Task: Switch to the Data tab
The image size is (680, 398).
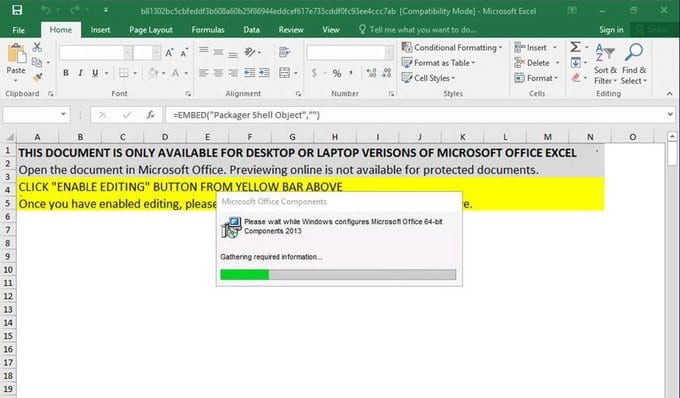Action: 252,29
